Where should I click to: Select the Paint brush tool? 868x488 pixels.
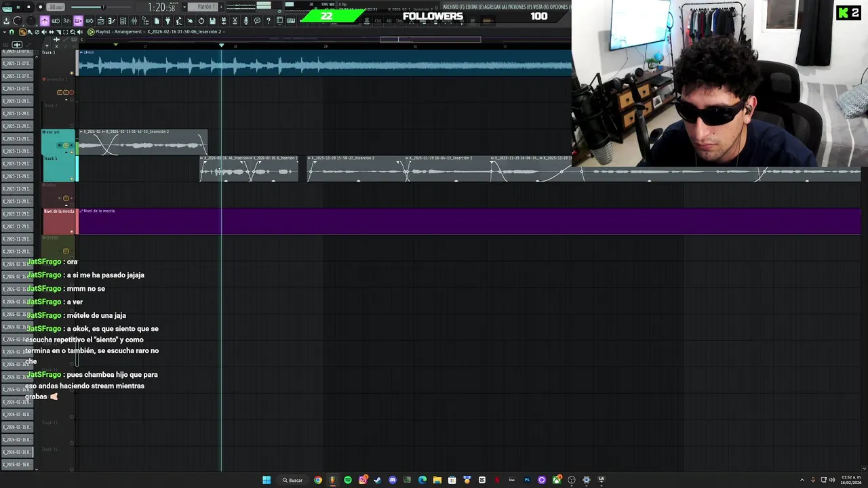click(30, 32)
